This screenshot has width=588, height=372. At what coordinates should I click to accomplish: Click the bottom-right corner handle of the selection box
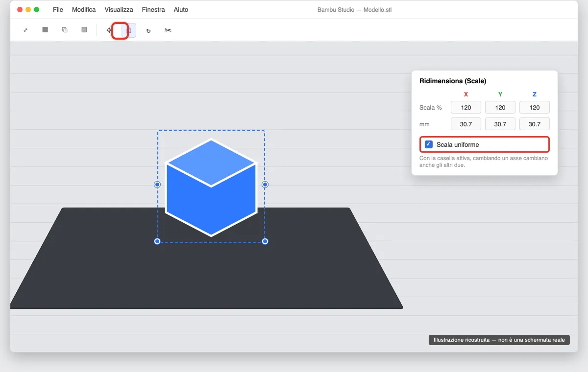tap(265, 241)
